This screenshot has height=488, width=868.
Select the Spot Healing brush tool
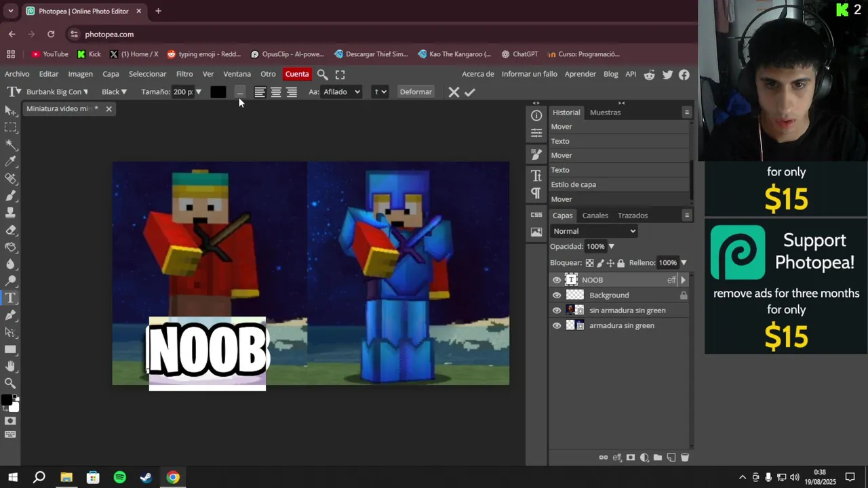10,179
